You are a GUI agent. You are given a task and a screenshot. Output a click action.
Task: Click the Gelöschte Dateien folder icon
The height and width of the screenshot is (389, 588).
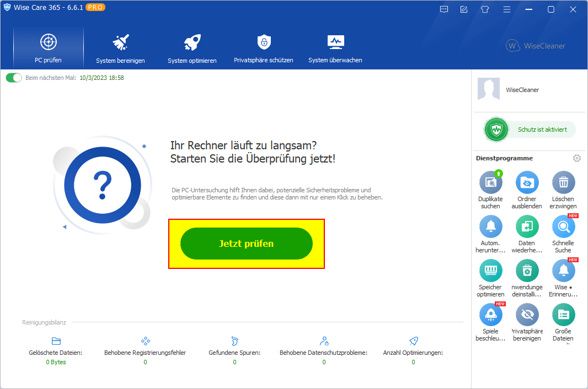56,341
